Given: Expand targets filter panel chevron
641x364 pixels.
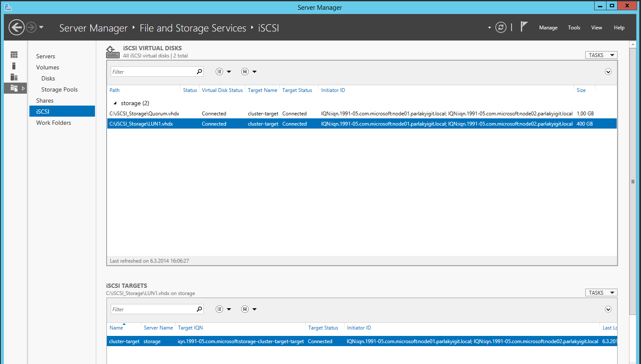Looking at the screenshot, I should pos(608,309).
